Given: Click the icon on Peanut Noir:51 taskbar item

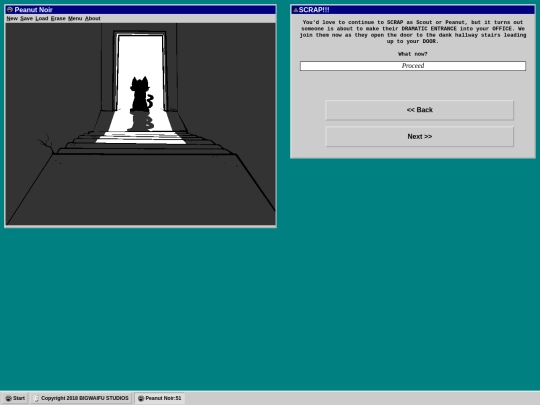Looking at the screenshot, I should coord(141,398).
